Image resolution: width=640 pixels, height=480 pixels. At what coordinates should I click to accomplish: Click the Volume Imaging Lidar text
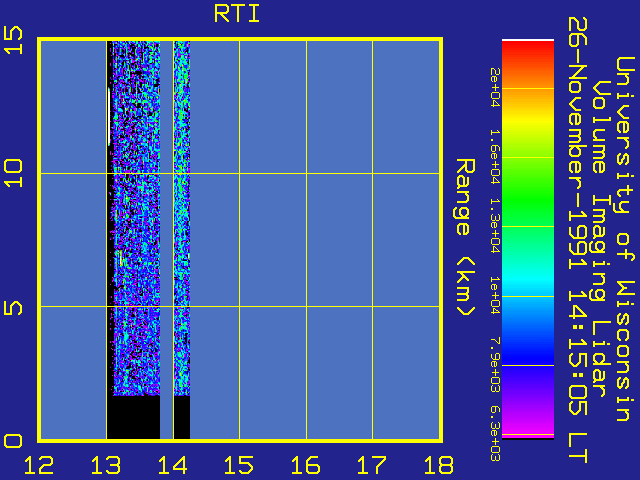coord(600,239)
